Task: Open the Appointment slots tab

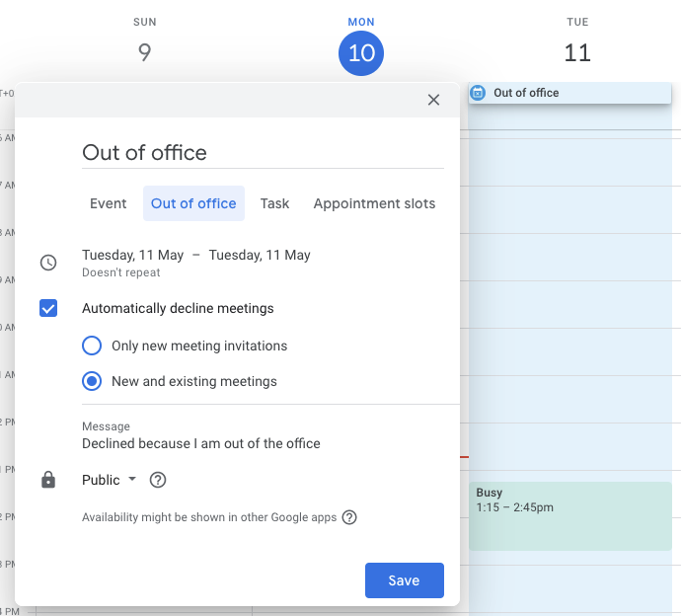Action: click(x=374, y=203)
